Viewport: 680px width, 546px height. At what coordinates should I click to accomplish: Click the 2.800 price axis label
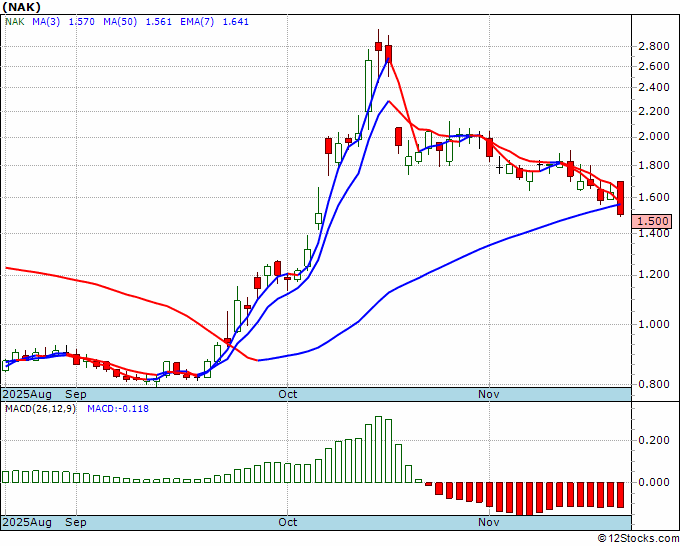[x=654, y=46]
